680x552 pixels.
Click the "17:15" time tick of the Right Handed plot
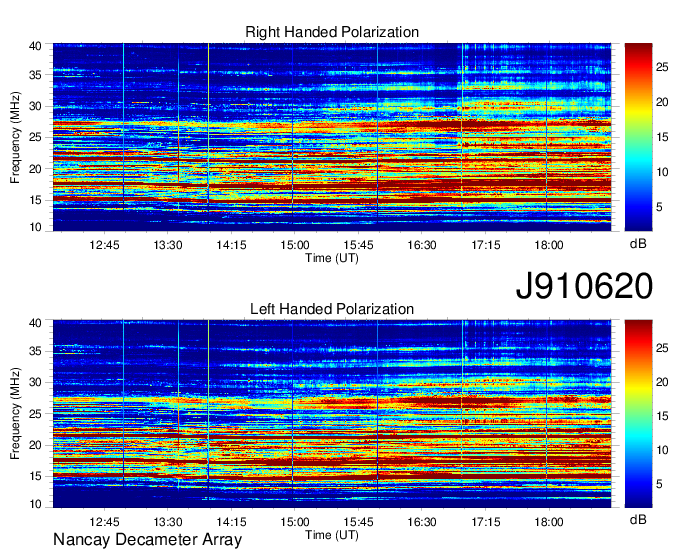486,245
